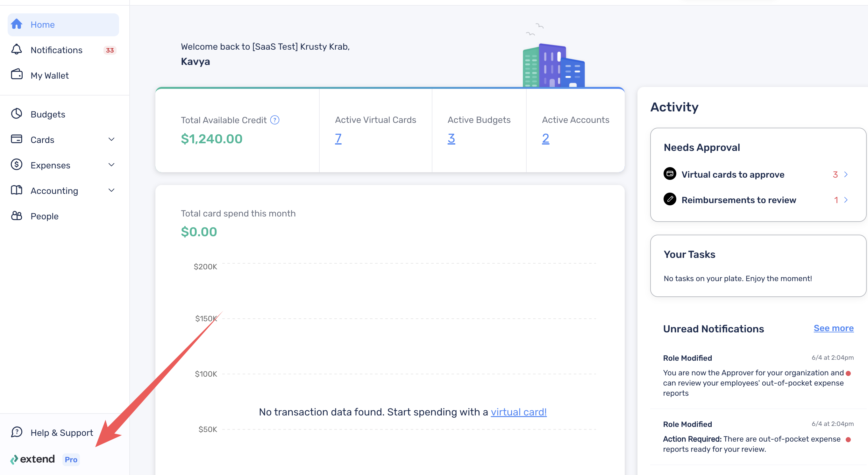Click Reimbursements to review
This screenshot has width=868, height=475.
[739, 200]
